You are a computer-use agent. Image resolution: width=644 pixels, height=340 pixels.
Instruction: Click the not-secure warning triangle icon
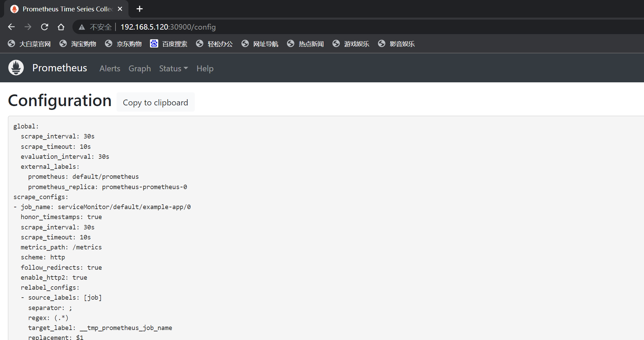point(82,27)
